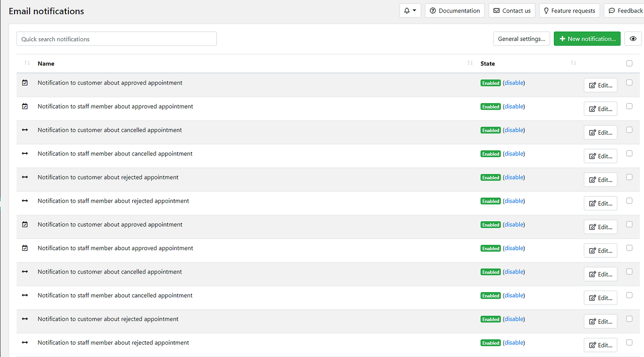
Task: Click the calendar-check icon in first row
Action: pos(25,82)
